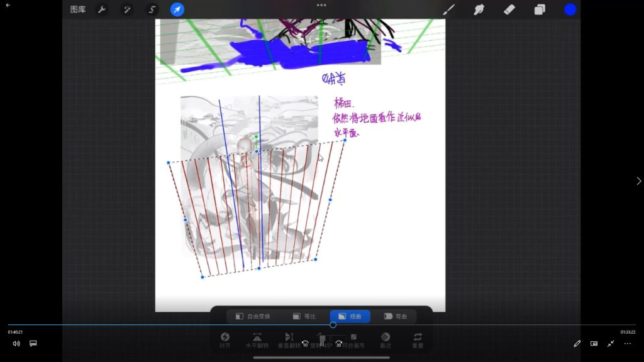Screen dimensions: 644x362
Task: Toggle the video subtitles captions button
Action: pos(33,343)
